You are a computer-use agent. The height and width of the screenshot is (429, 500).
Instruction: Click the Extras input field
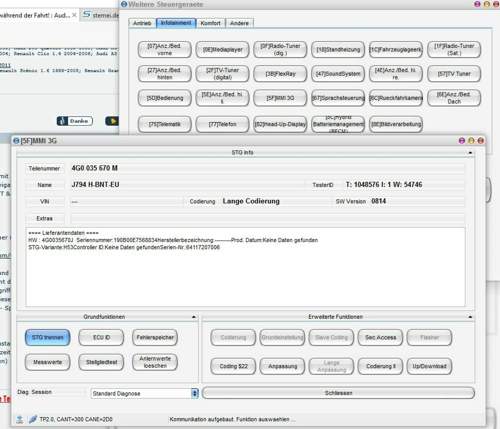coord(268,218)
